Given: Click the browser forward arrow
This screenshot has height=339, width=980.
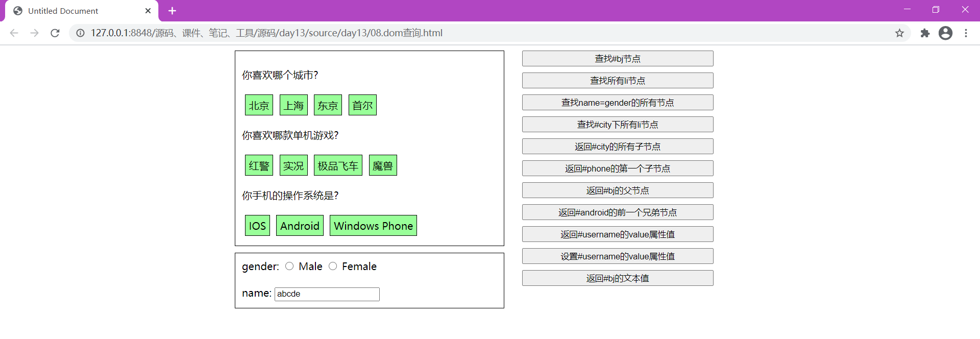Looking at the screenshot, I should pyautogui.click(x=34, y=33).
